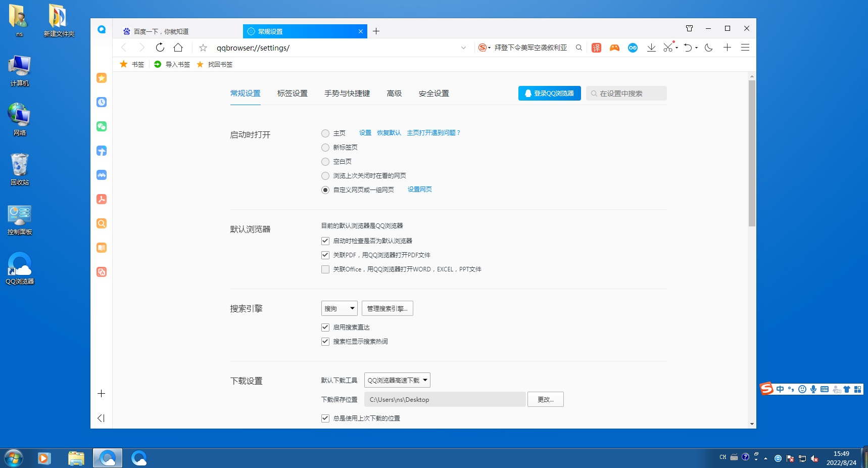Open file explorer from taskbar
Image resolution: width=868 pixels, height=468 pixels.
[76, 458]
